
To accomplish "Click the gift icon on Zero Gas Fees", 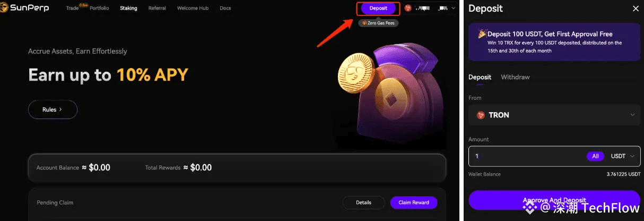I will [x=364, y=23].
